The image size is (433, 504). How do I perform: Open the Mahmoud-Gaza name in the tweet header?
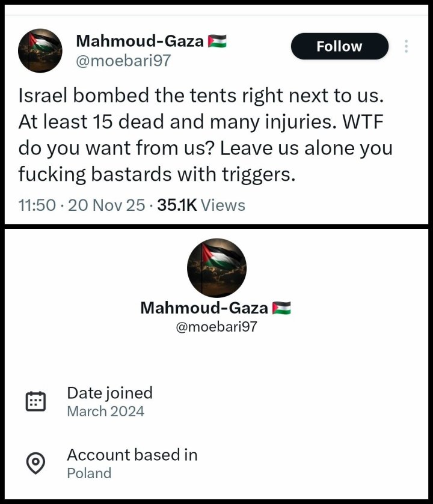point(140,41)
